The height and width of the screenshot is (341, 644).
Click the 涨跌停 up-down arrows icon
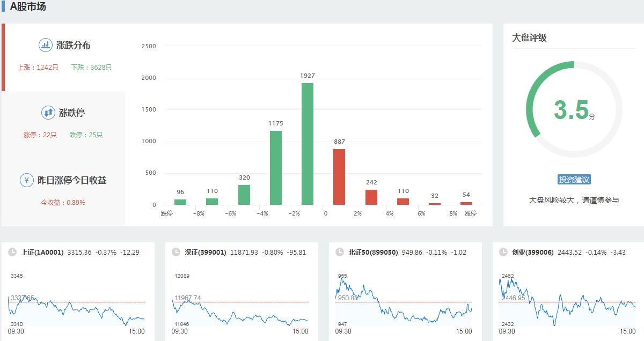click(x=48, y=113)
